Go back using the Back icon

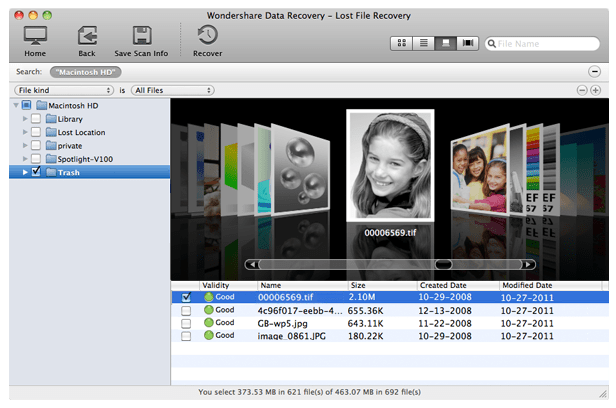pos(87,35)
